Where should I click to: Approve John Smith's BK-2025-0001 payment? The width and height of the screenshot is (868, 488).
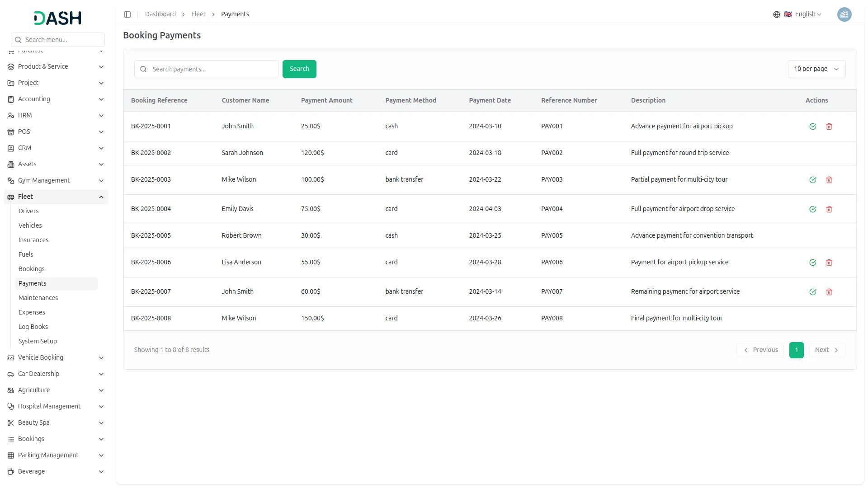812,127
